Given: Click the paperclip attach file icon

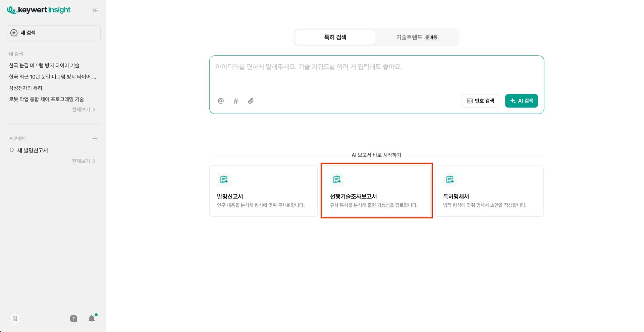Looking at the screenshot, I should click(x=251, y=101).
